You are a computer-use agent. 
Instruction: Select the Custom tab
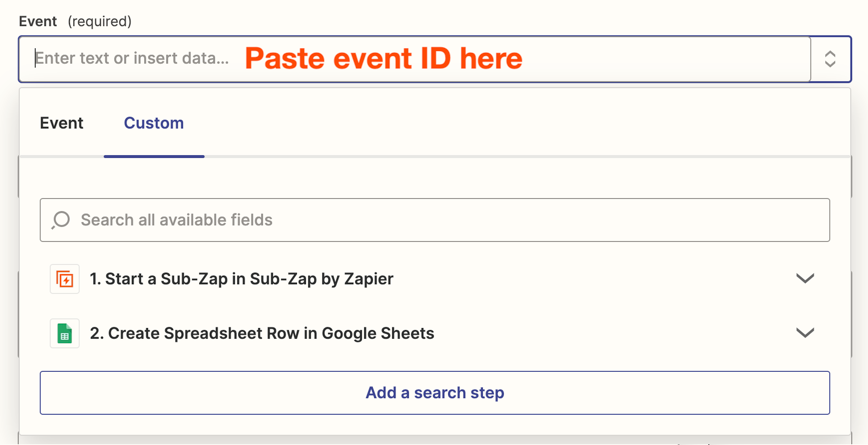click(154, 123)
